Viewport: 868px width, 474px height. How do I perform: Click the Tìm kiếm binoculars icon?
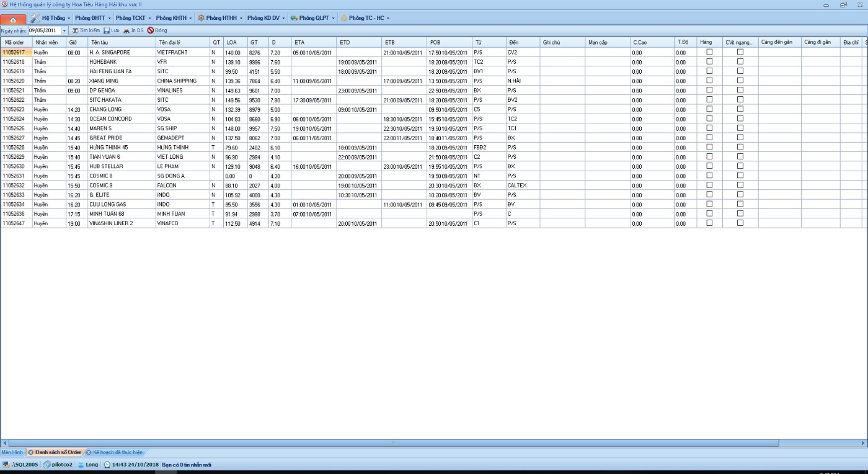coord(75,30)
